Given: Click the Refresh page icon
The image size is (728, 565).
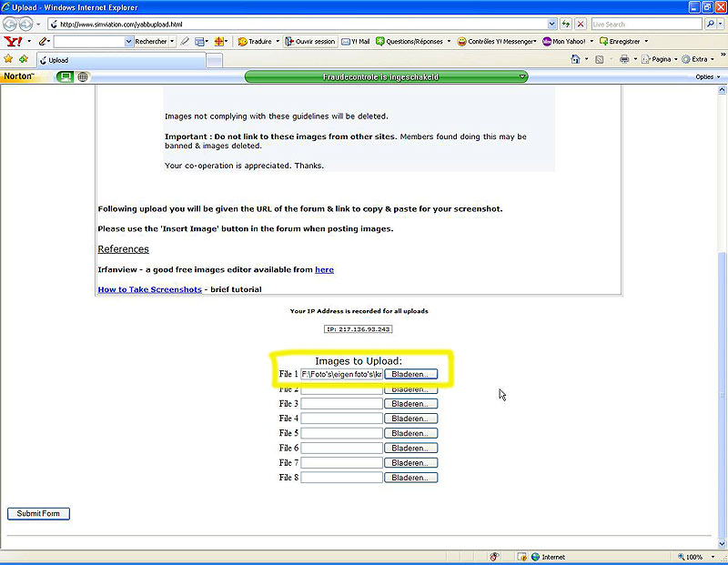Looking at the screenshot, I should tap(566, 24).
